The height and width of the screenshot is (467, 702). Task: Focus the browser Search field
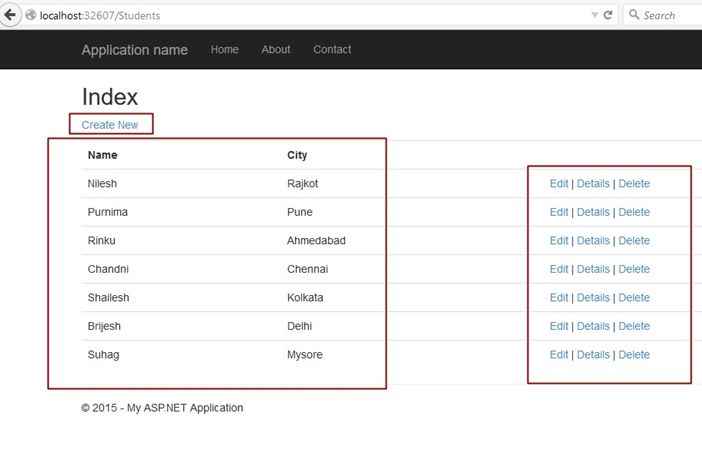[663, 15]
